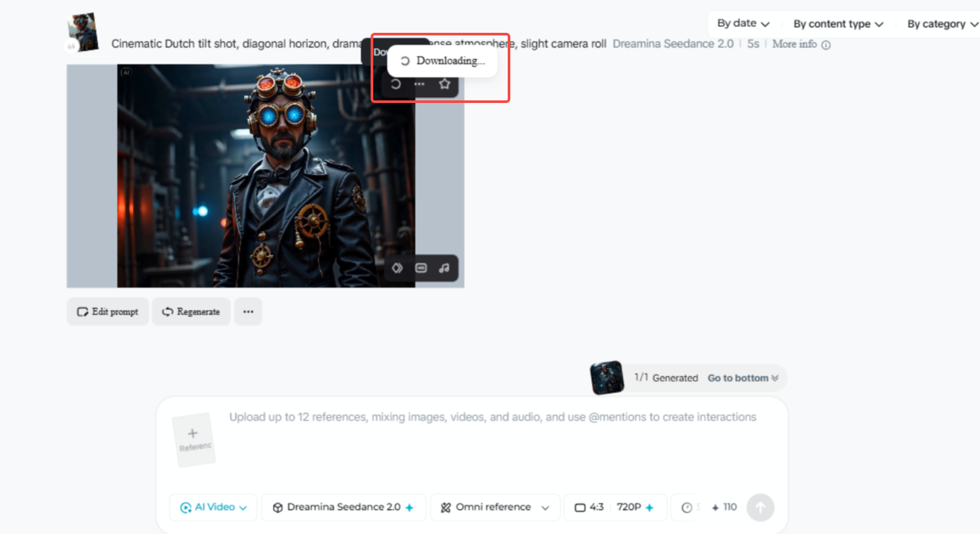Viewport: 980px width, 534px height.
Task: Open the AI Video mode dropdown
Action: click(x=213, y=507)
